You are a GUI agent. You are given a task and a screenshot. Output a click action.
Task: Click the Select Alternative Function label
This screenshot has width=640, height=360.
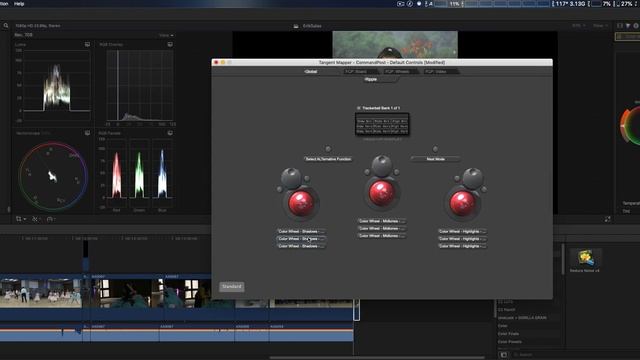[328, 159]
